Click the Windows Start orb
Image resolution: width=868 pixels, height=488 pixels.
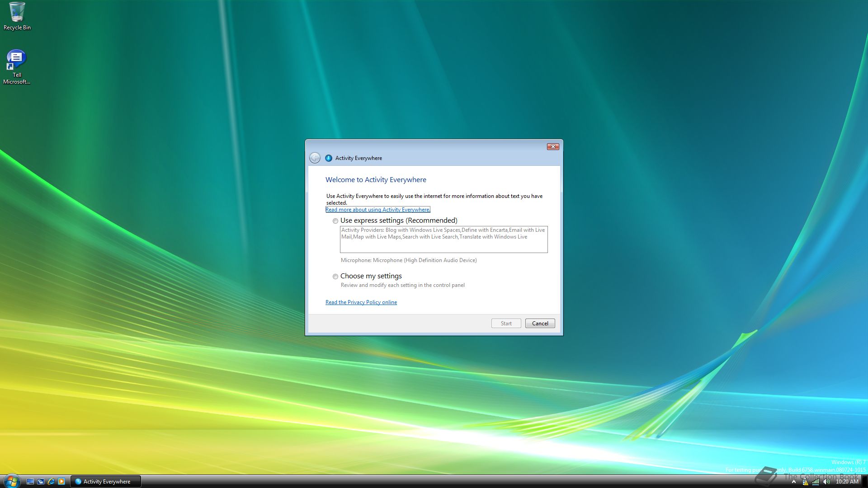pos(12,481)
